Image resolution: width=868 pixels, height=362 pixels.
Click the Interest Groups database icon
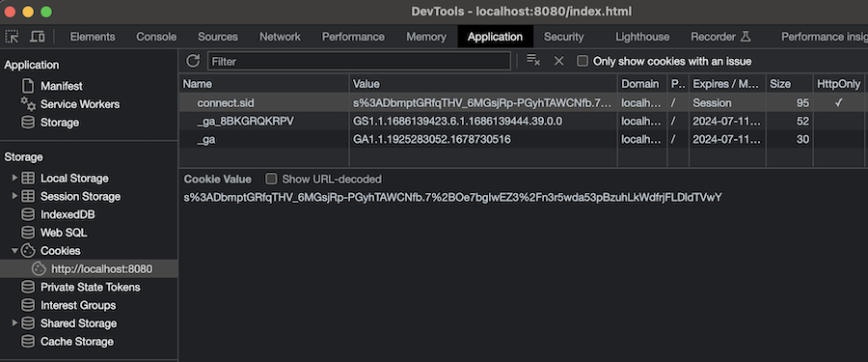point(28,305)
